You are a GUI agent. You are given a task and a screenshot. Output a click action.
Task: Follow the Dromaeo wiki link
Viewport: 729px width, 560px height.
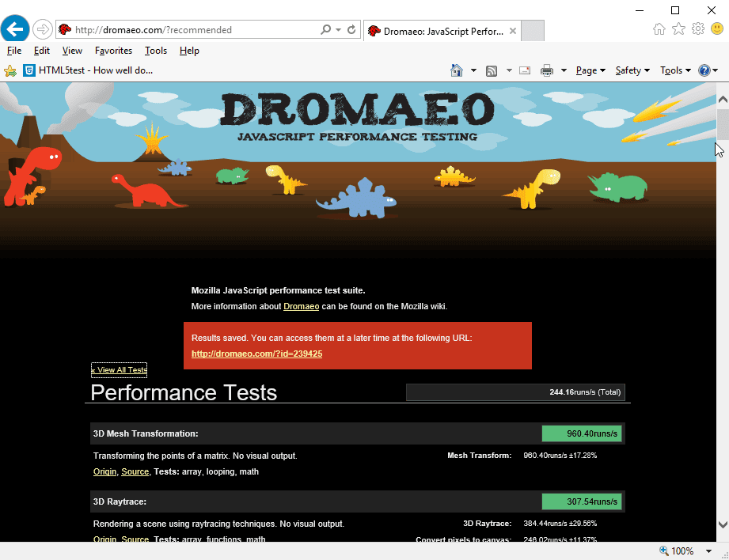[x=302, y=306]
